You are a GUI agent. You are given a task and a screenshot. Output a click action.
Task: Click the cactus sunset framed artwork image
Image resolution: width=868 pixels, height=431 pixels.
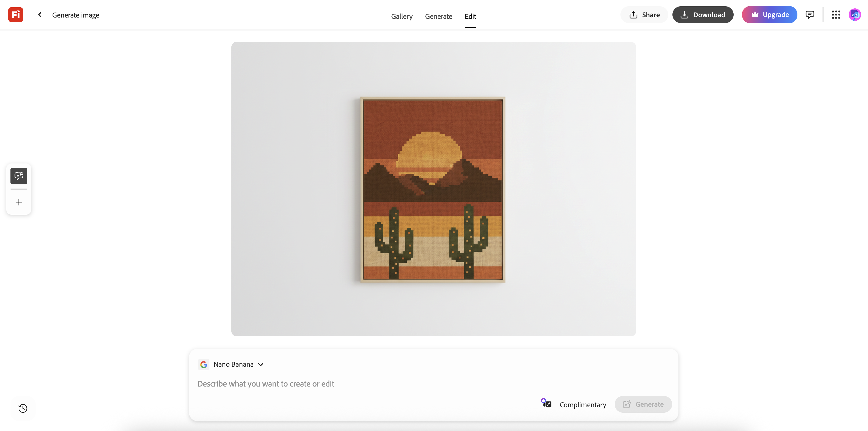tap(433, 189)
